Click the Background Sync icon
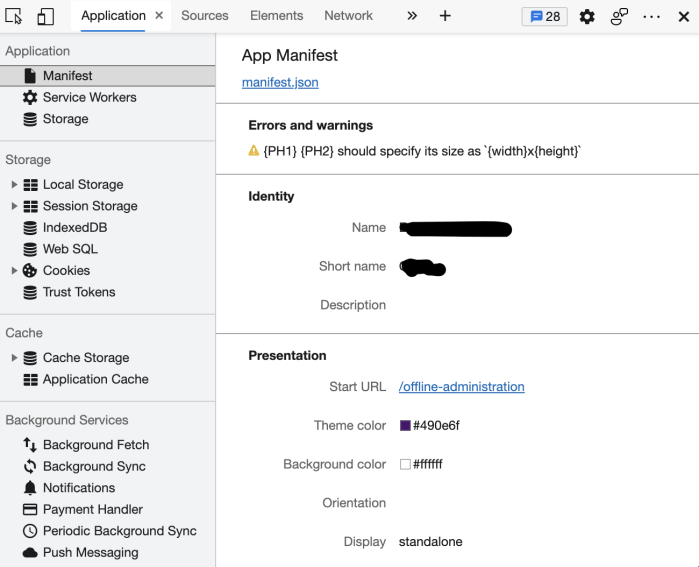The height and width of the screenshot is (567, 699). click(x=30, y=466)
